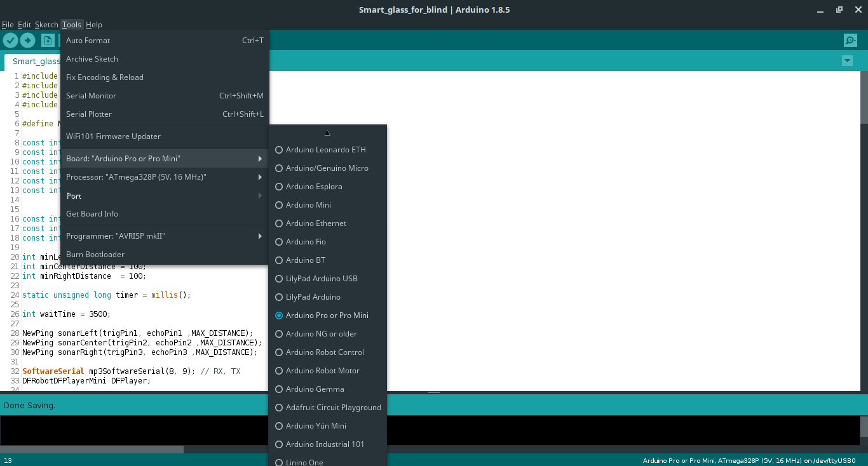The image size is (868, 466).
Task: Select the Arduino Fio board
Action: pos(305,241)
